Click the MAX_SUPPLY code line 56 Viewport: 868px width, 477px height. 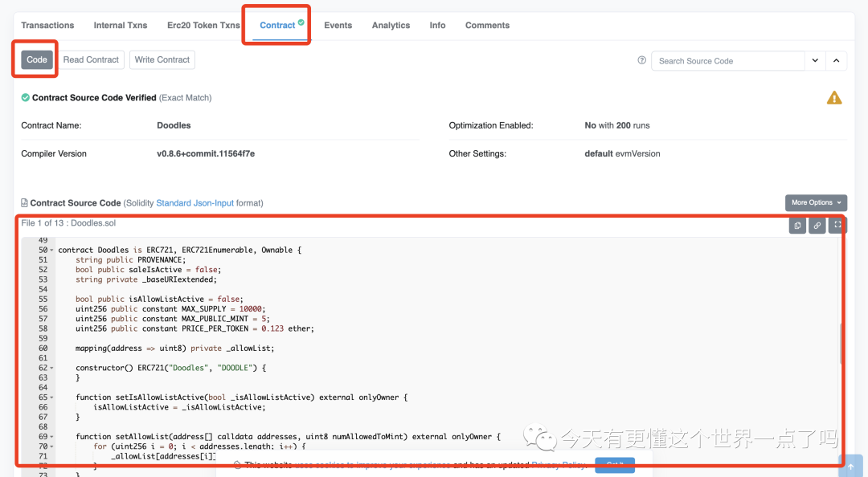(170, 309)
